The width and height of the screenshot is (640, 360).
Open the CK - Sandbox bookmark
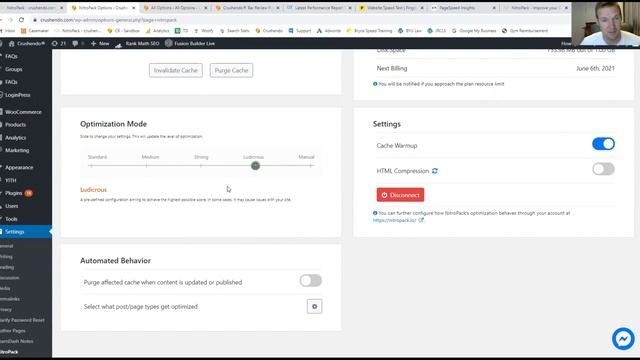click(123, 31)
